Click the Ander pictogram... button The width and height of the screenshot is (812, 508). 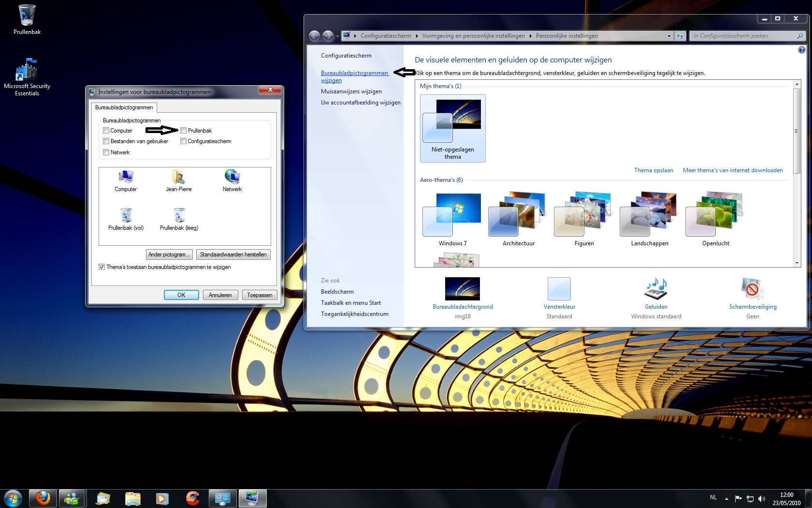pos(169,254)
